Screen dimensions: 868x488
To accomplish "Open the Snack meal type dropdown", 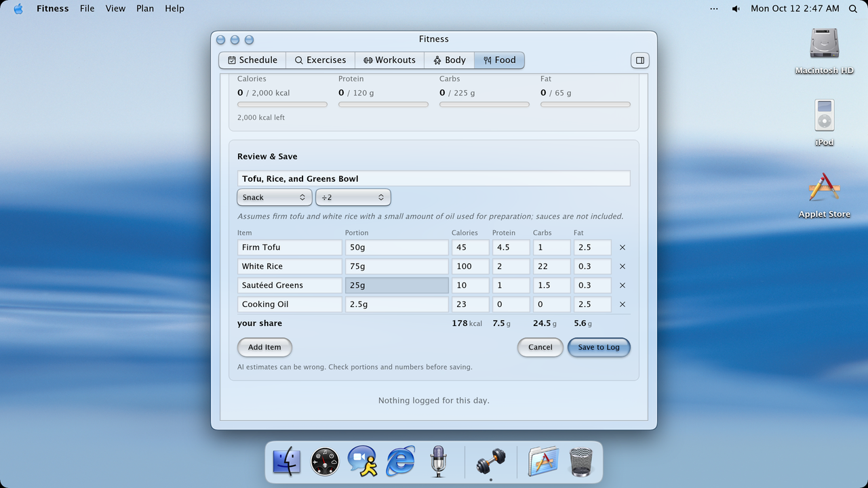I will click(x=274, y=197).
